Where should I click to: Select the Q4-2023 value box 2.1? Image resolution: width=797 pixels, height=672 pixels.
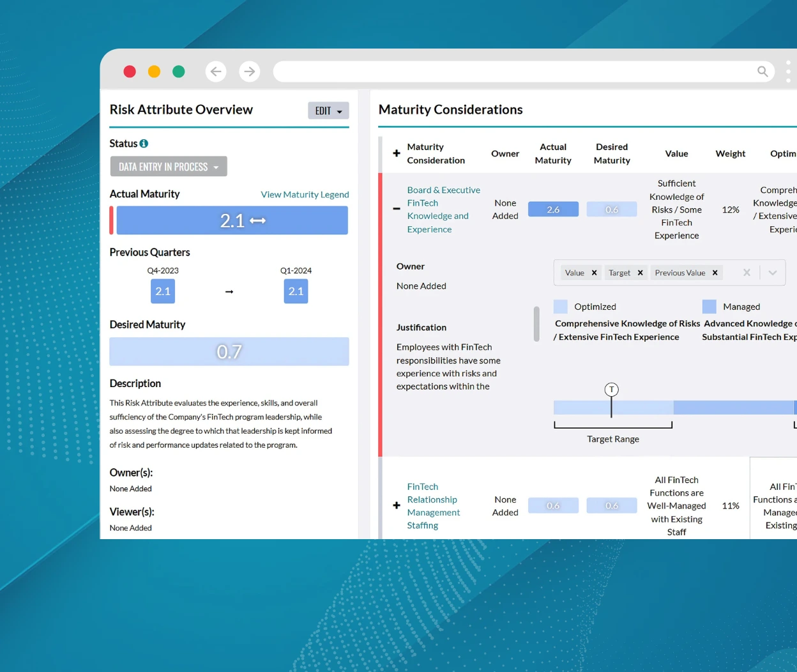163,291
